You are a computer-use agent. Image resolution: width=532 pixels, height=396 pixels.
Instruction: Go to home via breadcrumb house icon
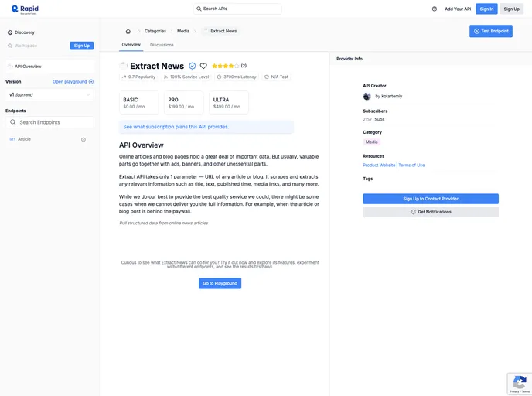point(128,31)
